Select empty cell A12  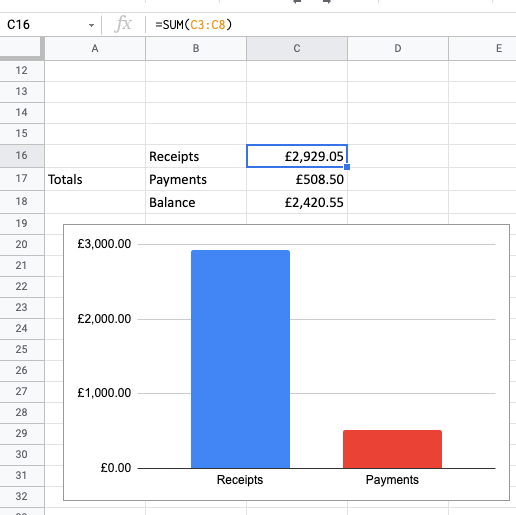[x=95, y=71]
